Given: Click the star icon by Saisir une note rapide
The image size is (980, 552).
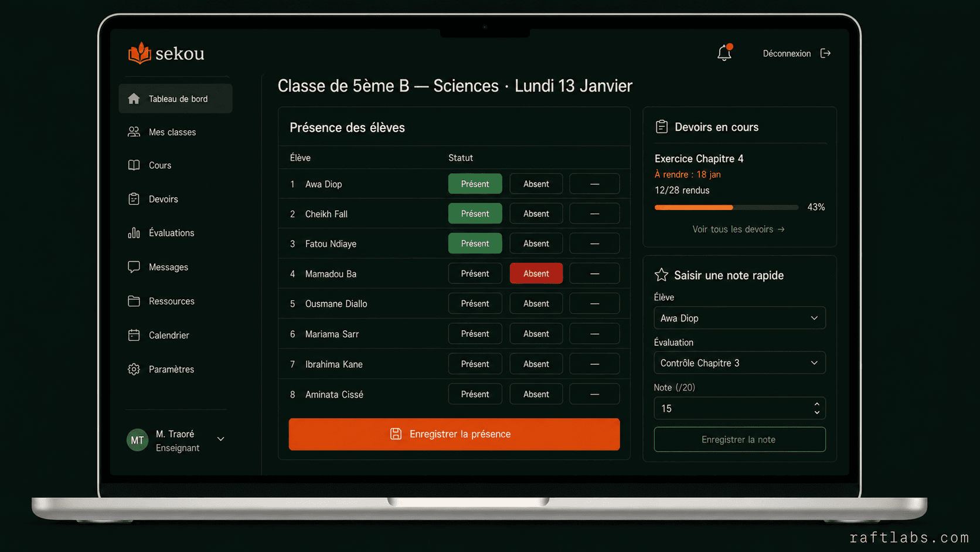Looking at the screenshot, I should (661, 275).
